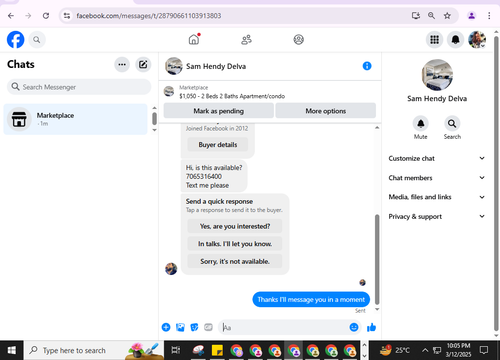Reload the page
This screenshot has width=500, height=360.
tap(46, 16)
